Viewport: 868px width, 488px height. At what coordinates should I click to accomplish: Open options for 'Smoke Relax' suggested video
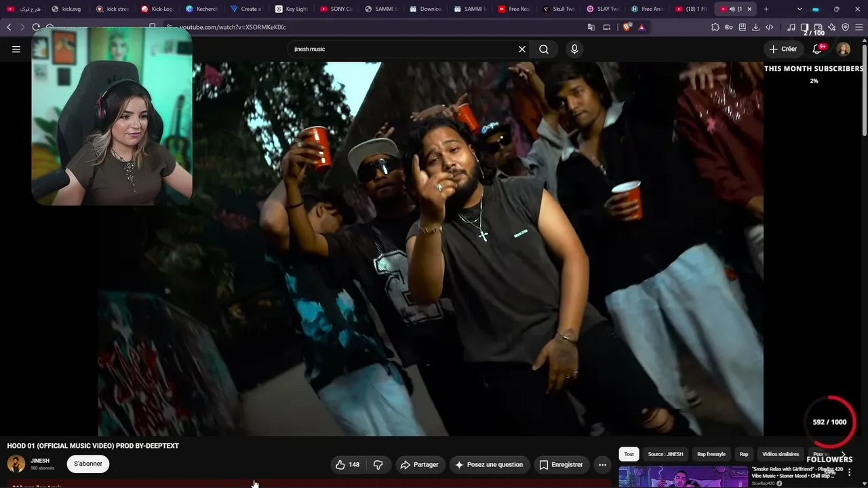coord(848,473)
